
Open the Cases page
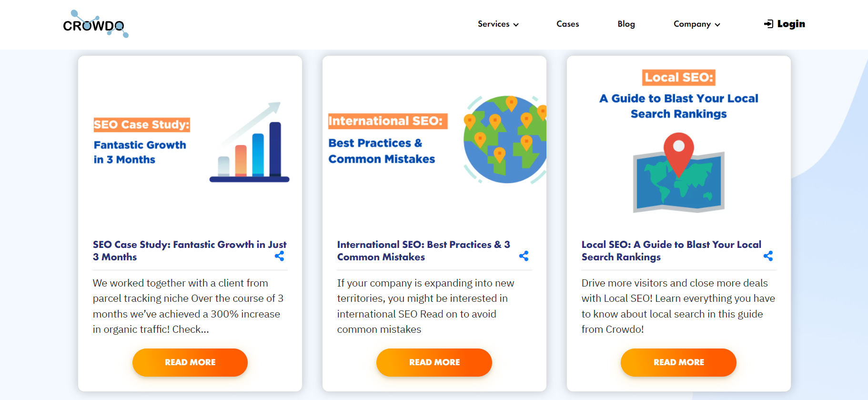click(x=567, y=24)
